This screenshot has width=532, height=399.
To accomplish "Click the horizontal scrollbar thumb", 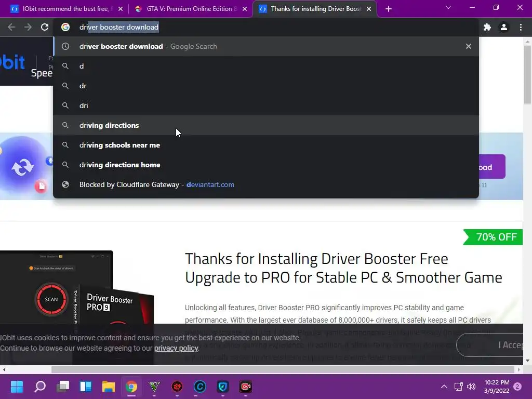I will [283, 369].
